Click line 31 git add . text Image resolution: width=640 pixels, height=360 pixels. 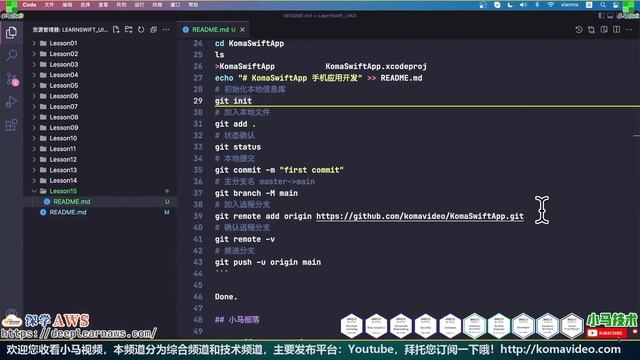(x=235, y=124)
